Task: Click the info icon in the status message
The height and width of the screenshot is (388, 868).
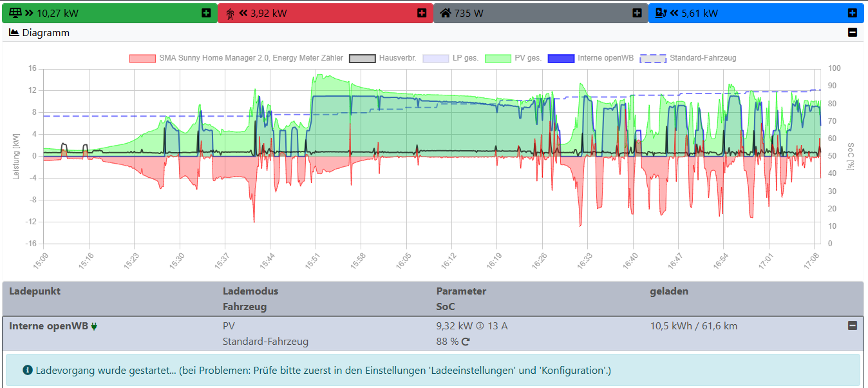Action: coord(28,371)
